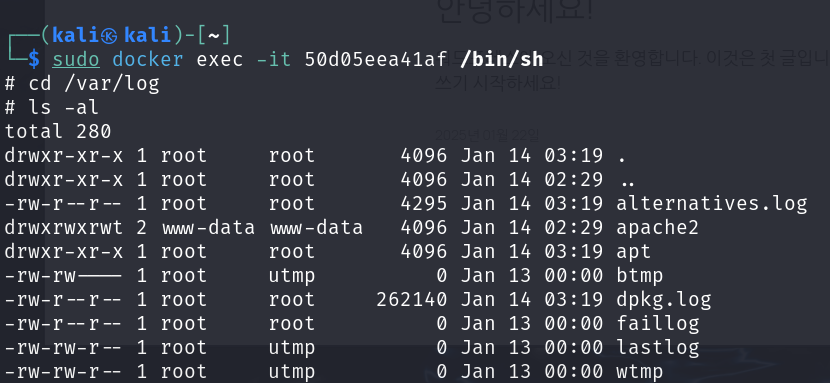The height and width of the screenshot is (383, 830).
Task: Click the lastlog file name
Action: (x=657, y=348)
